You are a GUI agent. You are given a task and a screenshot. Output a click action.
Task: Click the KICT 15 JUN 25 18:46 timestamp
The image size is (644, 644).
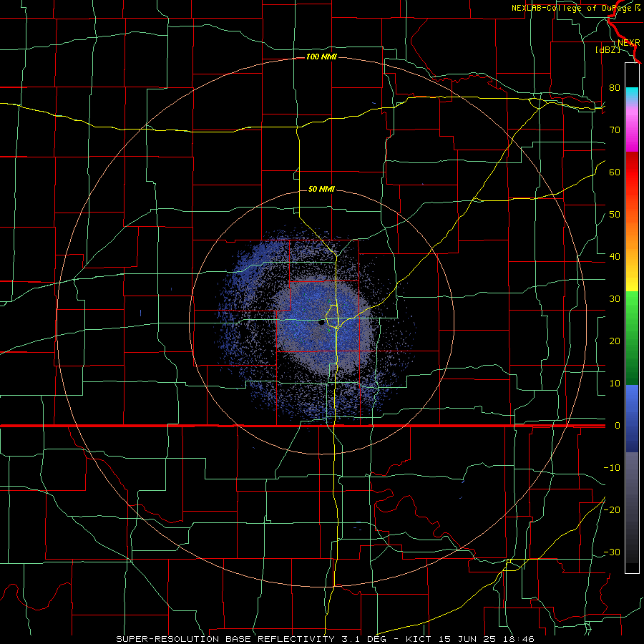[x=470, y=639]
